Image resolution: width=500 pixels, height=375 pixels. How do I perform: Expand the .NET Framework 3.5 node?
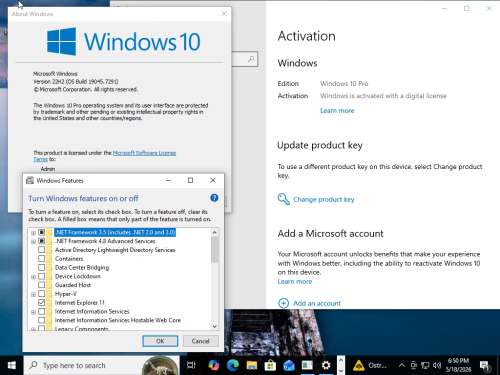coord(33,233)
